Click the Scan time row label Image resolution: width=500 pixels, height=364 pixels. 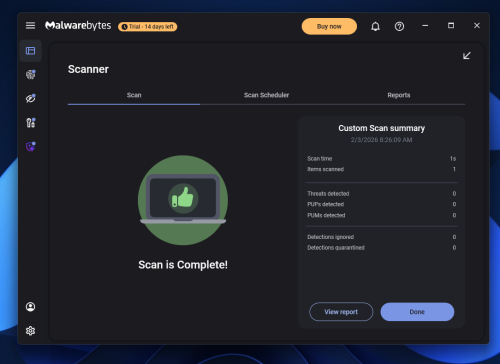pyautogui.click(x=319, y=159)
